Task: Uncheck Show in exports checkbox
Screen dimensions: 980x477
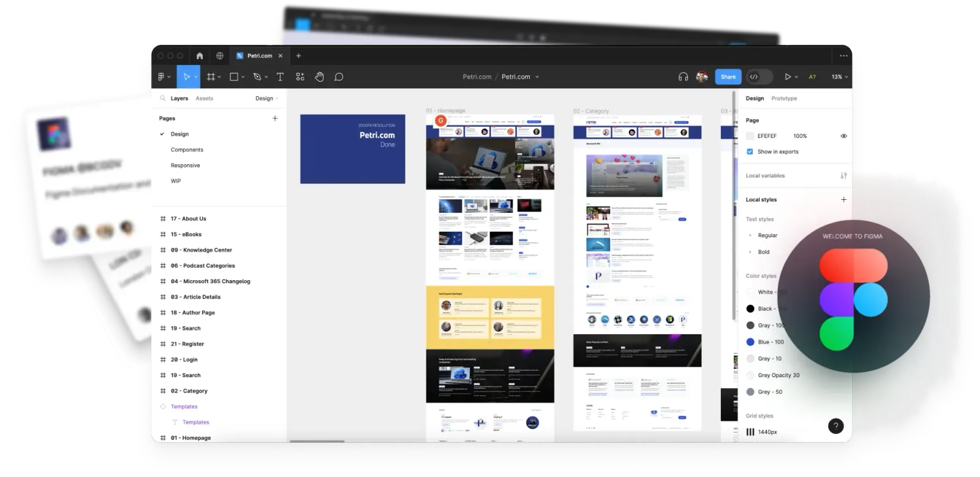Action: 750,151
